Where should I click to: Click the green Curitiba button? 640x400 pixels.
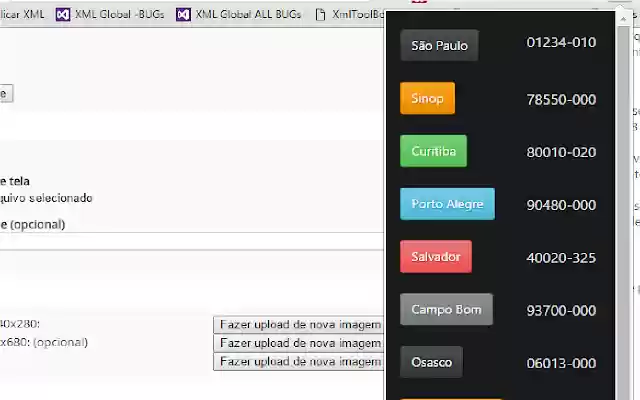[433, 151]
